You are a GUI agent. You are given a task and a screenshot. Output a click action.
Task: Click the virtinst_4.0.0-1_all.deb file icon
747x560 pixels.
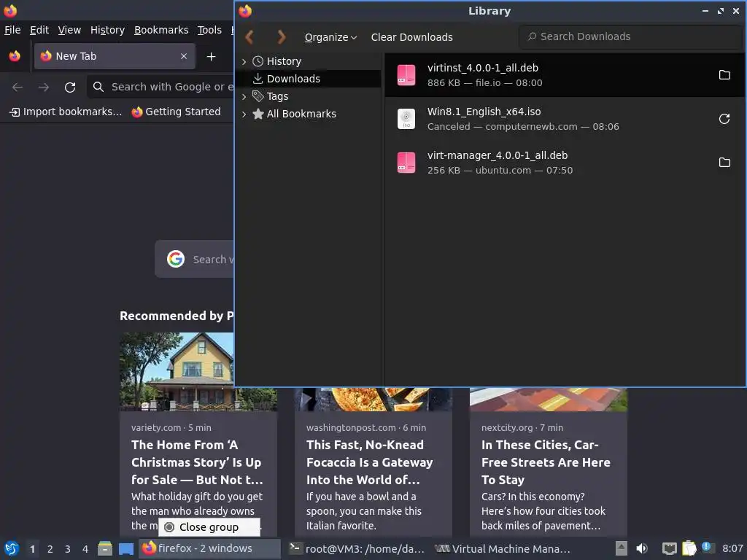406,75
